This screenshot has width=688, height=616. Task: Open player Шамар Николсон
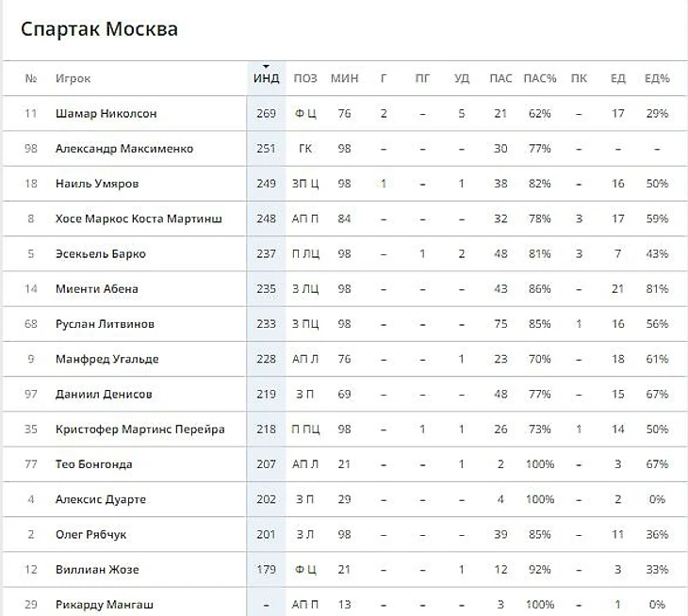coord(106,114)
